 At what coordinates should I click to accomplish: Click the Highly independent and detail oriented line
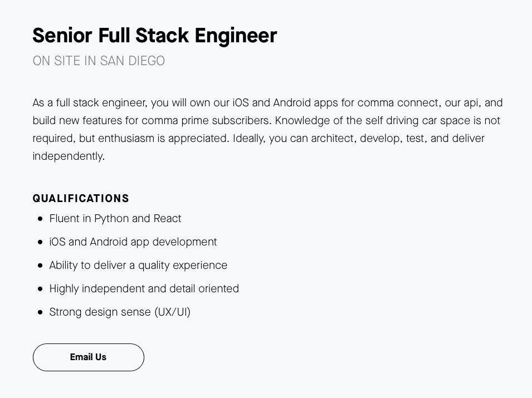click(144, 289)
